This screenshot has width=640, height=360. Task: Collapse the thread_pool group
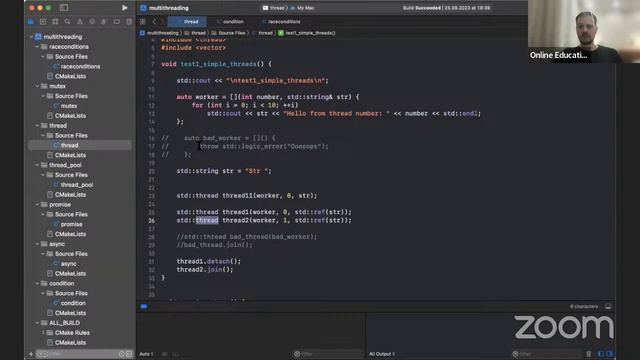[x=37, y=165]
